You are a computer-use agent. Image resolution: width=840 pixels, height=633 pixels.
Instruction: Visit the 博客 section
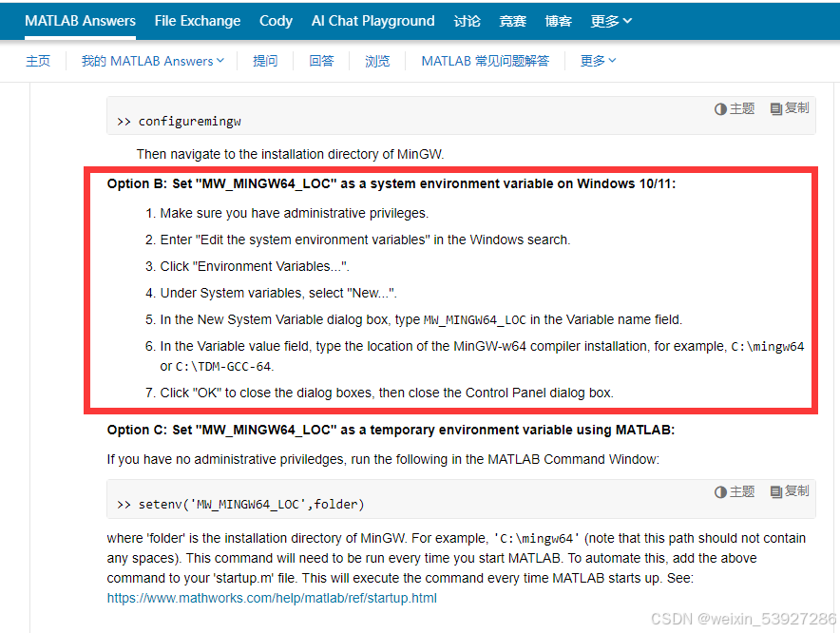559,20
